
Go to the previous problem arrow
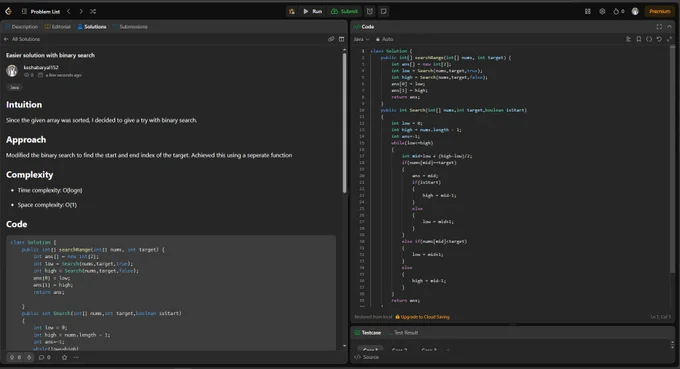(x=69, y=11)
